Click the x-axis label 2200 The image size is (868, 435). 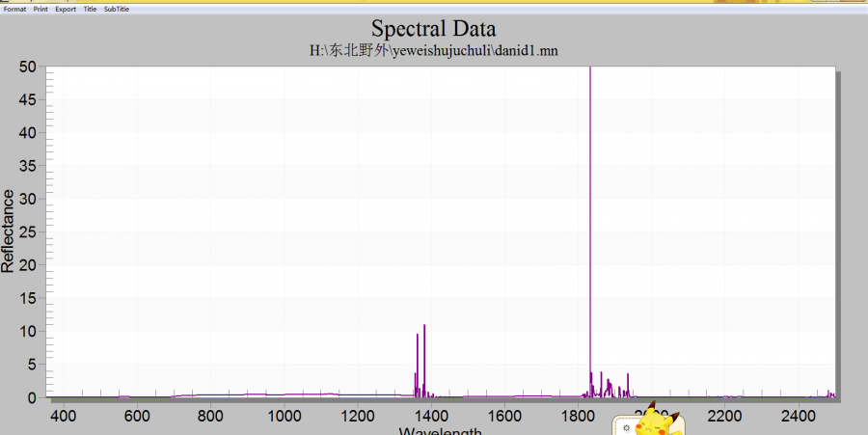click(724, 416)
